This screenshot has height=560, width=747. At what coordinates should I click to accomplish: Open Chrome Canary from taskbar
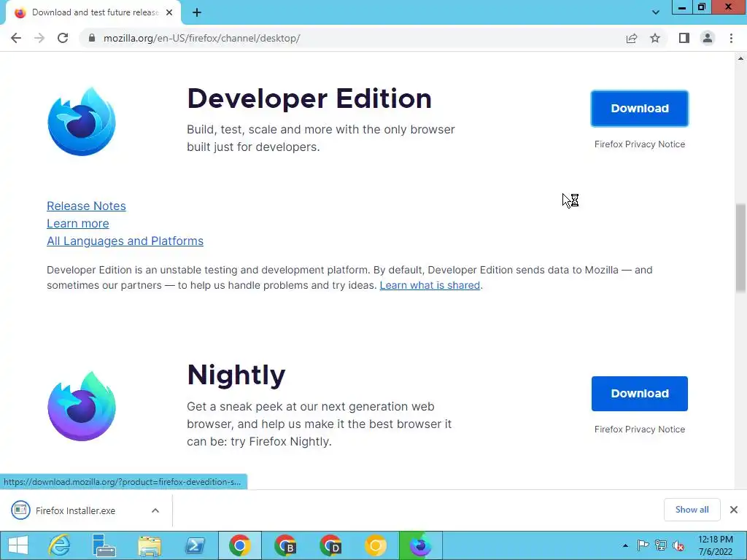376,545
